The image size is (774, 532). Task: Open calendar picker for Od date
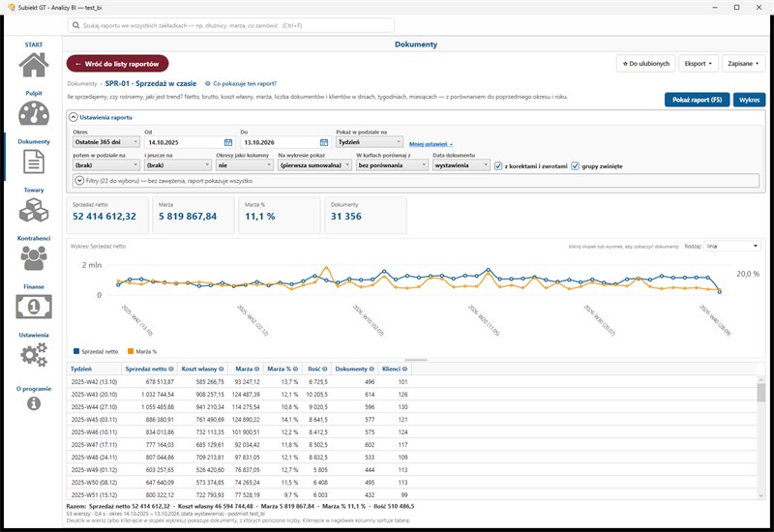(228, 142)
